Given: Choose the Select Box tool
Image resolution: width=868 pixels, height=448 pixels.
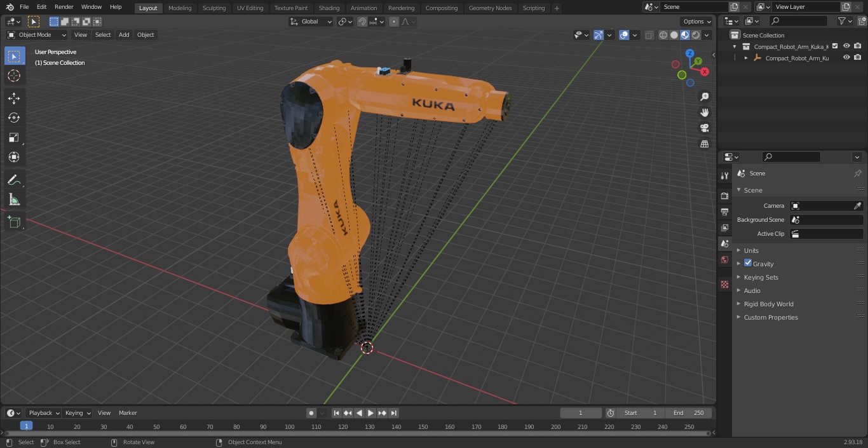Looking at the screenshot, I should click(x=14, y=56).
